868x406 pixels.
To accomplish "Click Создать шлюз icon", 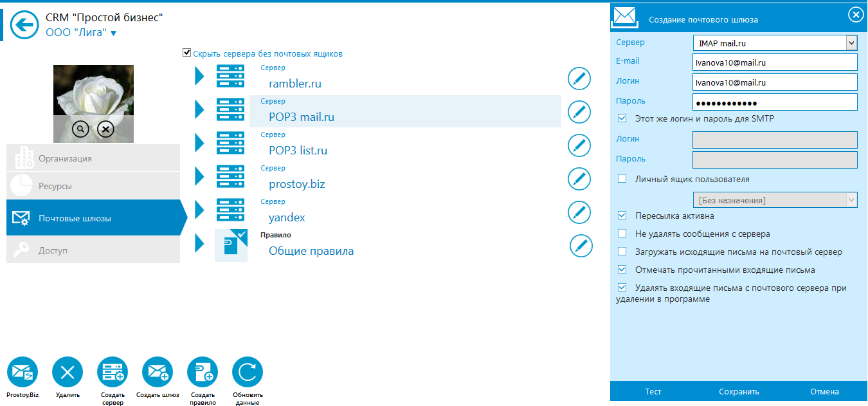I will pyautogui.click(x=158, y=373).
